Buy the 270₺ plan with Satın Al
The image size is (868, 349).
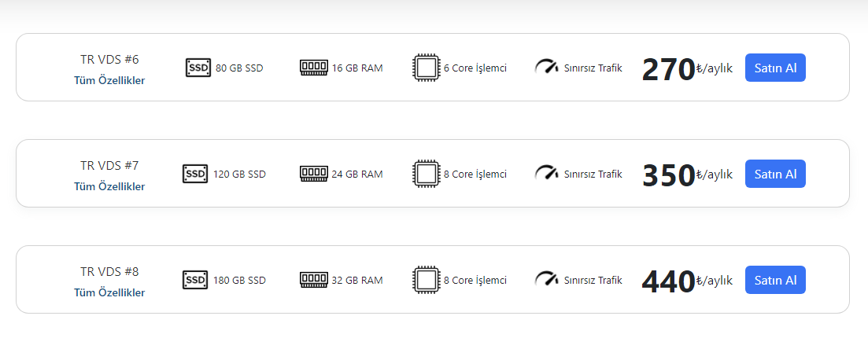(775, 68)
